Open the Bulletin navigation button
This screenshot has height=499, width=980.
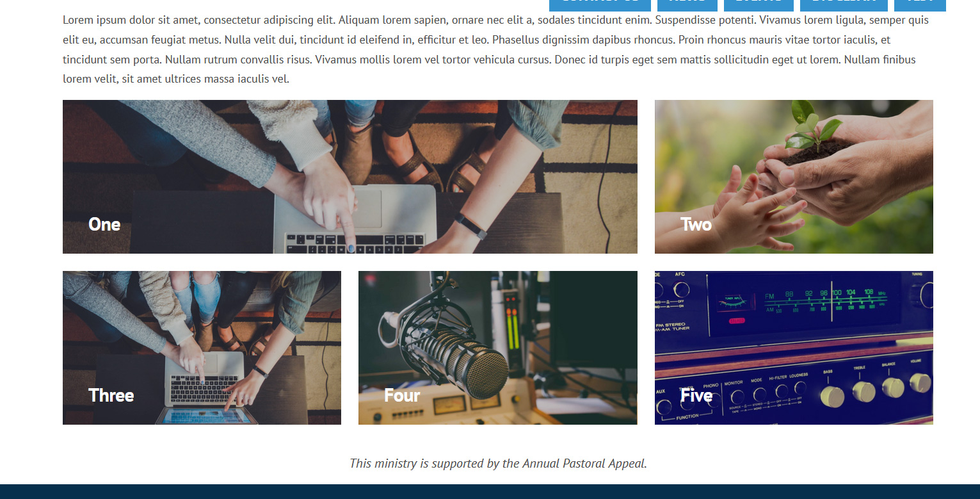[844, 5]
